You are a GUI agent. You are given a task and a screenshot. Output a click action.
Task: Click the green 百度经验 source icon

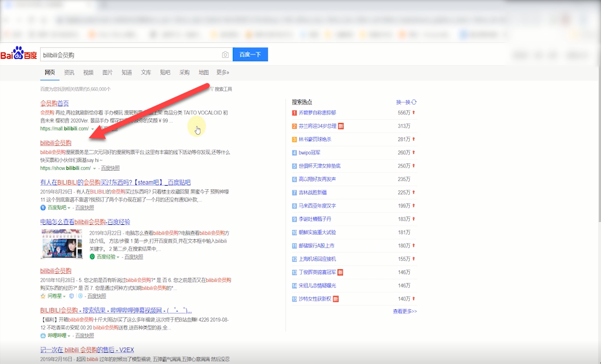(92, 257)
